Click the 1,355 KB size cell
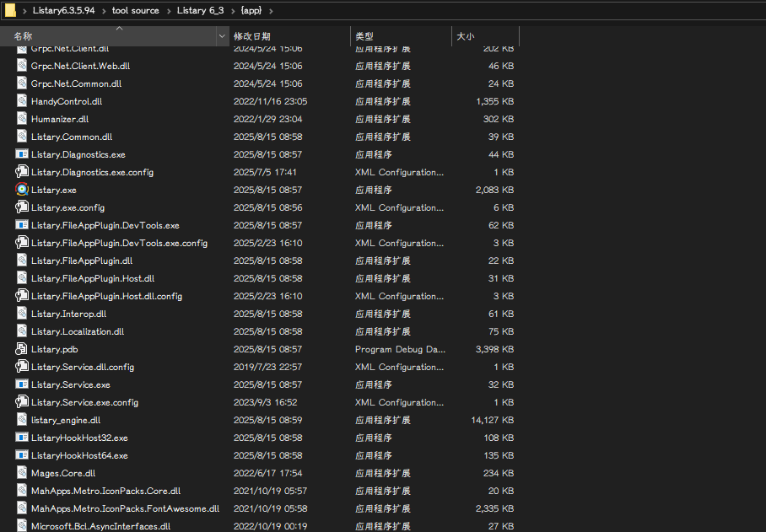Viewport: 766px width, 532px height. click(x=495, y=101)
